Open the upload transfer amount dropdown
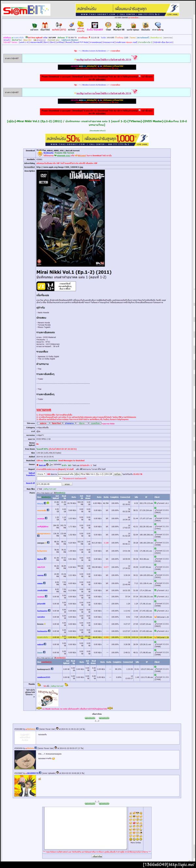This screenshot has width=196, height=868. click(x=41, y=474)
